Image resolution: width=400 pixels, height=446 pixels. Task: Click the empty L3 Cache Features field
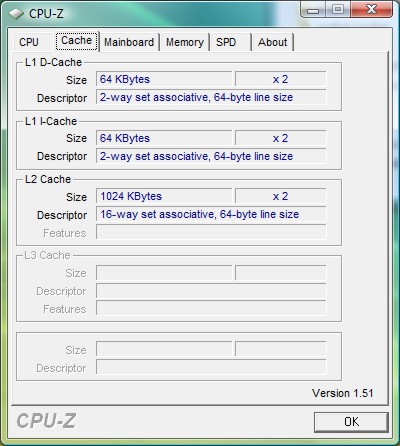(x=211, y=308)
